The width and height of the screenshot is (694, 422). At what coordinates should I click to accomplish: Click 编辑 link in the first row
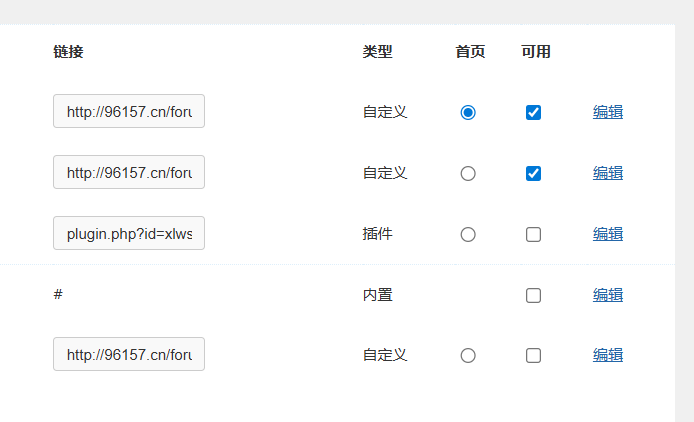[608, 112]
